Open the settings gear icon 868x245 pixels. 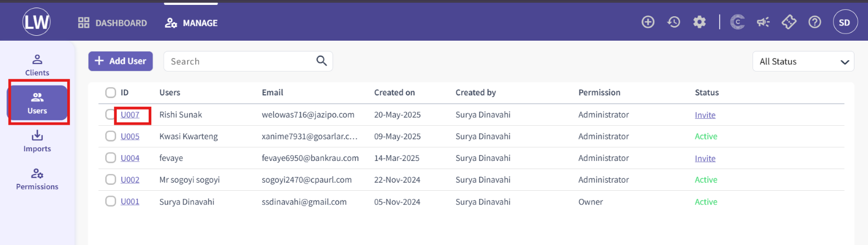699,22
